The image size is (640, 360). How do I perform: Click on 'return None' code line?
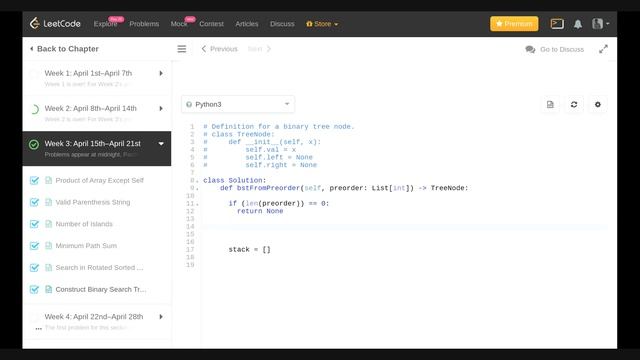click(260, 211)
